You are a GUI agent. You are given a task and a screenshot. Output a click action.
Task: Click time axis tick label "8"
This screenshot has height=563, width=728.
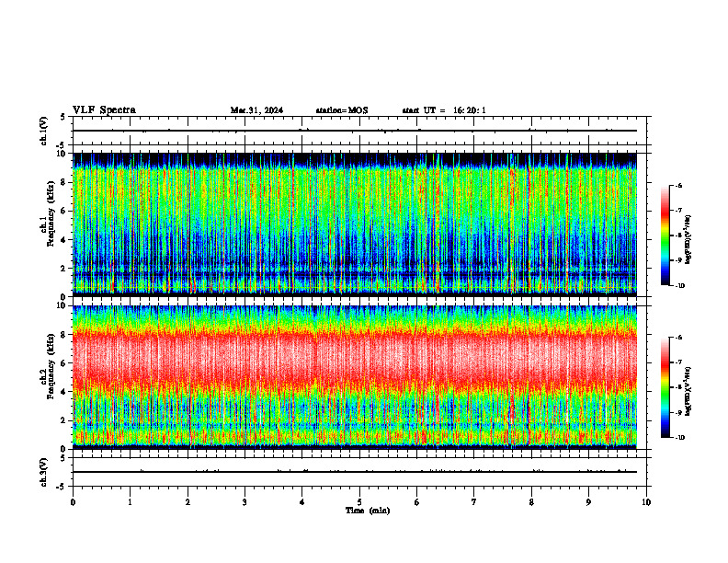[x=531, y=502]
